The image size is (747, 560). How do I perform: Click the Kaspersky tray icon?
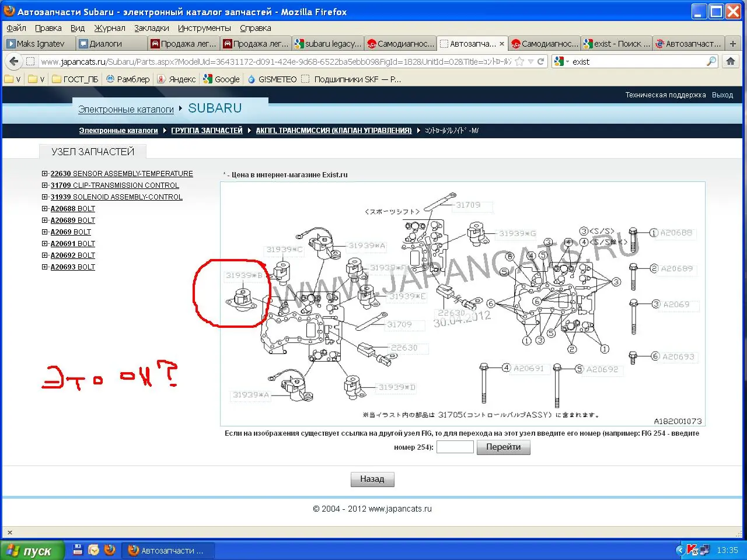click(693, 549)
